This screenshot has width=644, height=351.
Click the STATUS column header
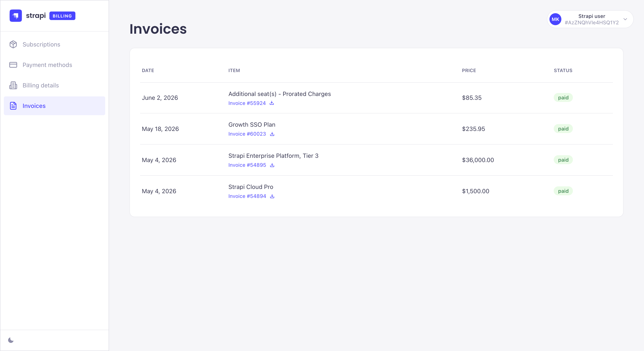(563, 71)
